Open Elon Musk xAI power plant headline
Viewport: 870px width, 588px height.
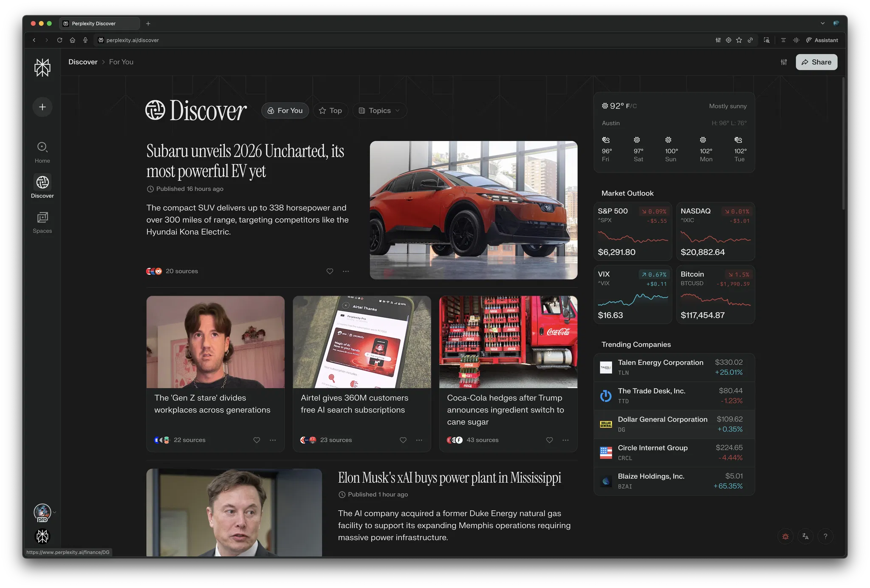449,478
